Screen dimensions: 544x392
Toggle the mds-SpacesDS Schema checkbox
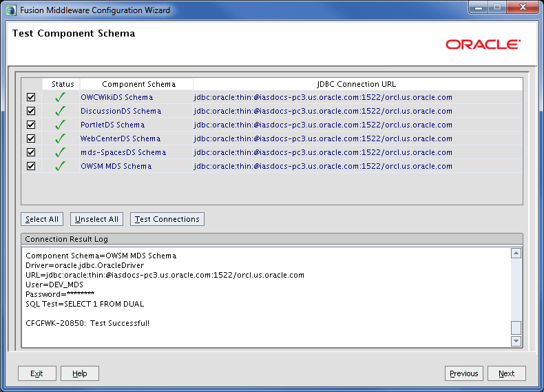click(31, 152)
